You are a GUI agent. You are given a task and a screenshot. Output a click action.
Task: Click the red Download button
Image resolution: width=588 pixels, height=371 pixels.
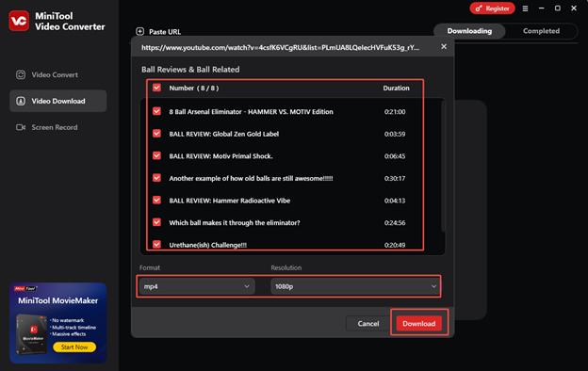pyautogui.click(x=419, y=323)
